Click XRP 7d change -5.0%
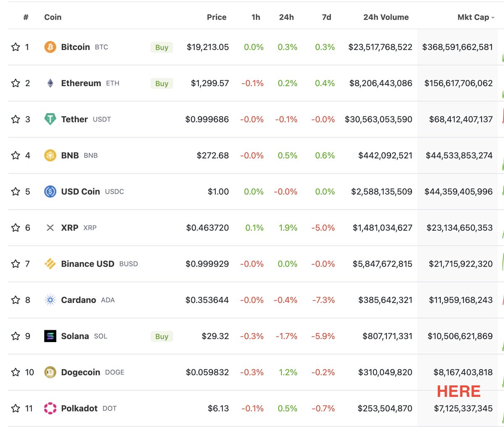This screenshot has height=427, width=504. [x=323, y=228]
